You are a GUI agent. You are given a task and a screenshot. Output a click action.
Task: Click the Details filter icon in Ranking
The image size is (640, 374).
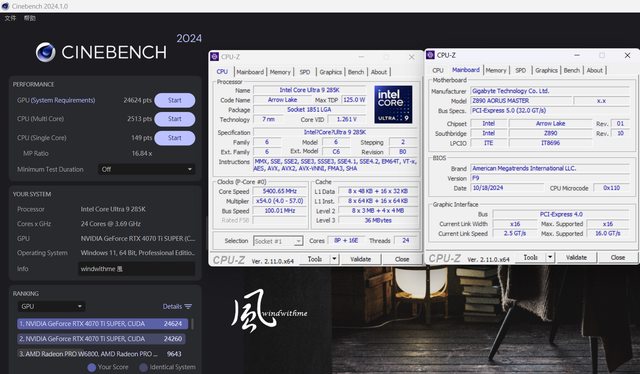(x=188, y=307)
